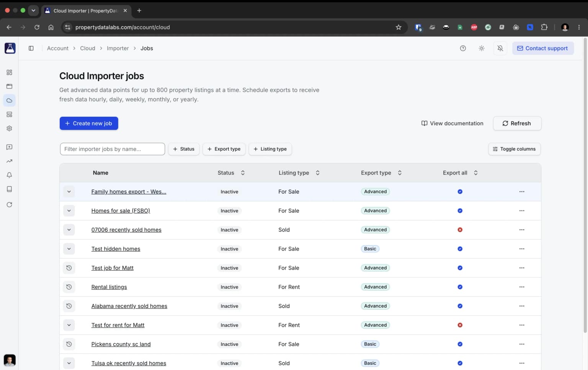
Task: Click Create new job button
Action: point(89,124)
